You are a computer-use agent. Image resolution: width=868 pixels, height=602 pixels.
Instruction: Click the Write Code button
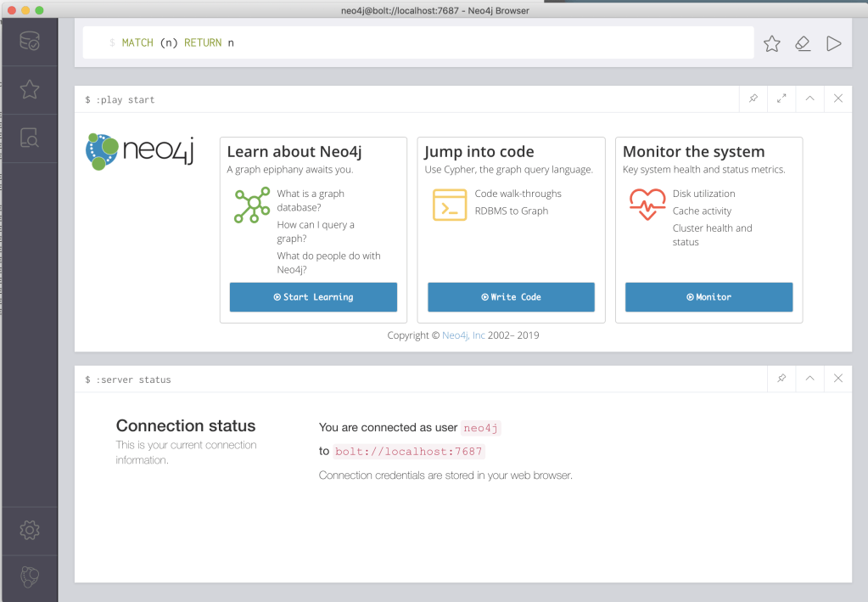pyautogui.click(x=511, y=297)
